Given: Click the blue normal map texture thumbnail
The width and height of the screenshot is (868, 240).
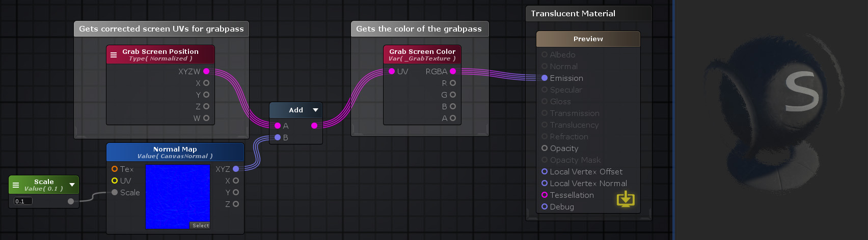Looking at the screenshot, I should [x=178, y=196].
